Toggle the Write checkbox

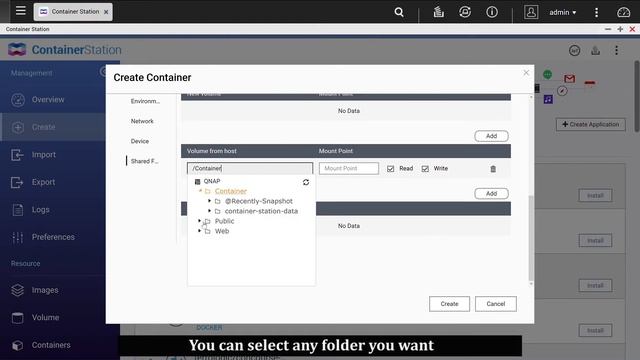tap(425, 169)
